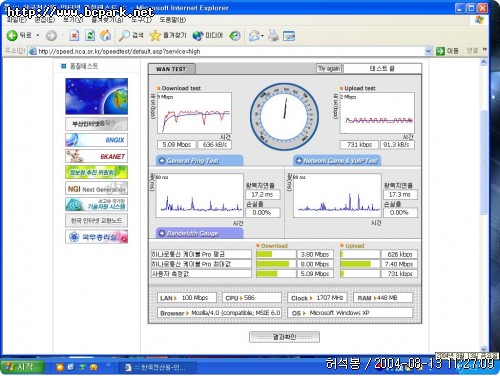Click the 7.40 Mbps upload value

(x=399, y=264)
